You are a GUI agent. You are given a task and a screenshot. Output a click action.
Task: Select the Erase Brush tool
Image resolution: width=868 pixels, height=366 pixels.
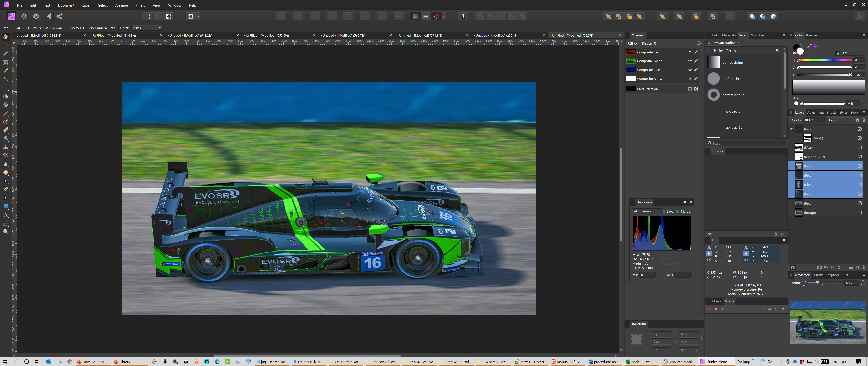coord(6,130)
